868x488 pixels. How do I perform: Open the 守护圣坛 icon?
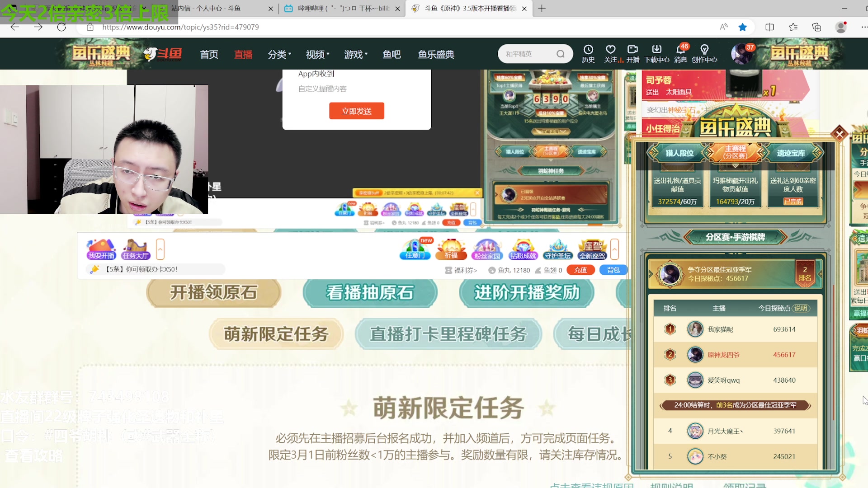(558, 249)
